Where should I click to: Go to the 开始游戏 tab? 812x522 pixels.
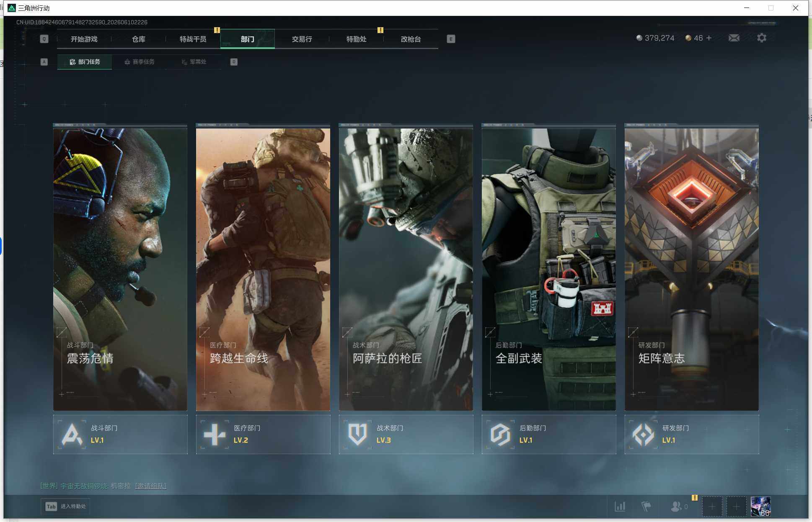pyautogui.click(x=84, y=39)
